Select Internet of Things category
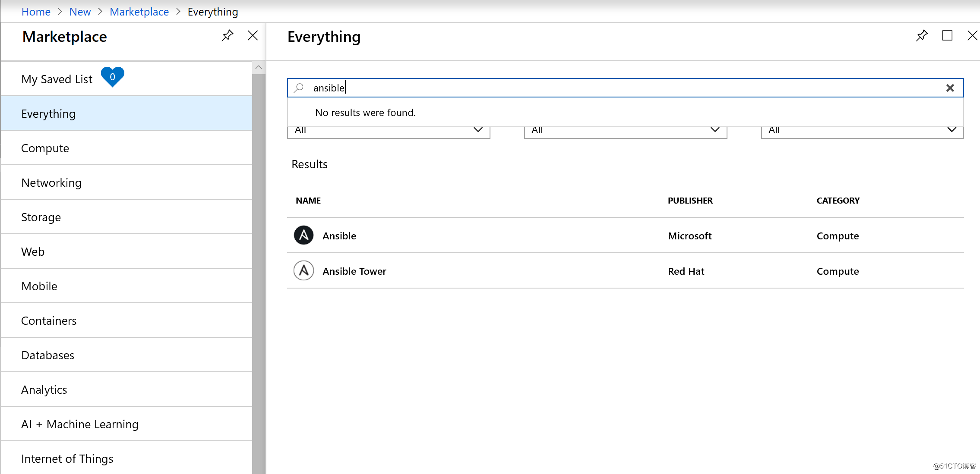This screenshot has height=474, width=980. click(x=126, y=458)
